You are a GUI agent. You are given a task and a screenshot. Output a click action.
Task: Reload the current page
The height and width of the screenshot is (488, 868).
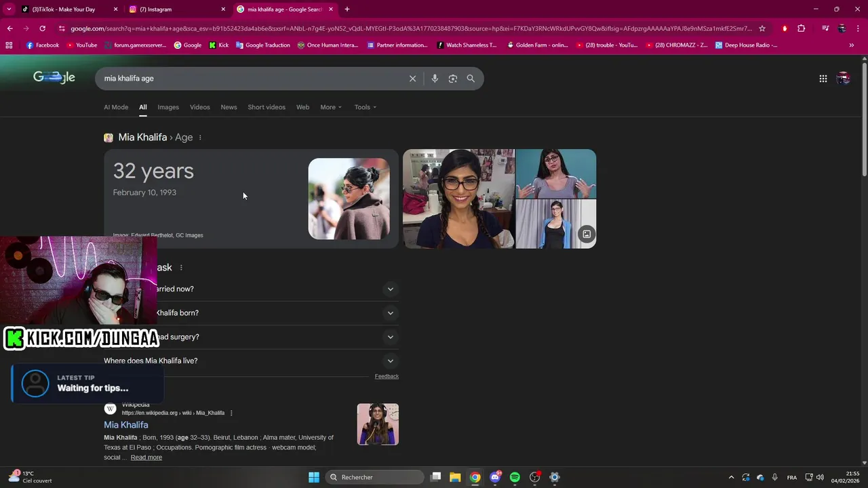[42, 28]
